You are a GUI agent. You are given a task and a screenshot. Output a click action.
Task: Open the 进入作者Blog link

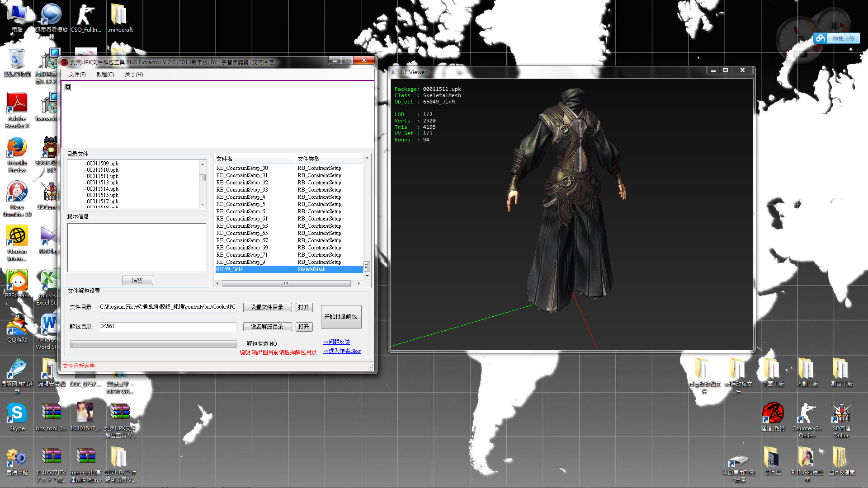(342, 351)
